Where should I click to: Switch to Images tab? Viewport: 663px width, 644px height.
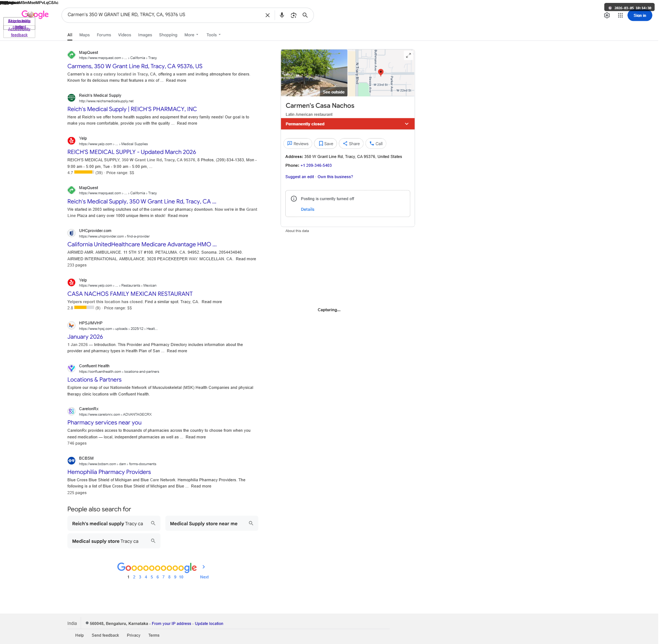[145, 35]
